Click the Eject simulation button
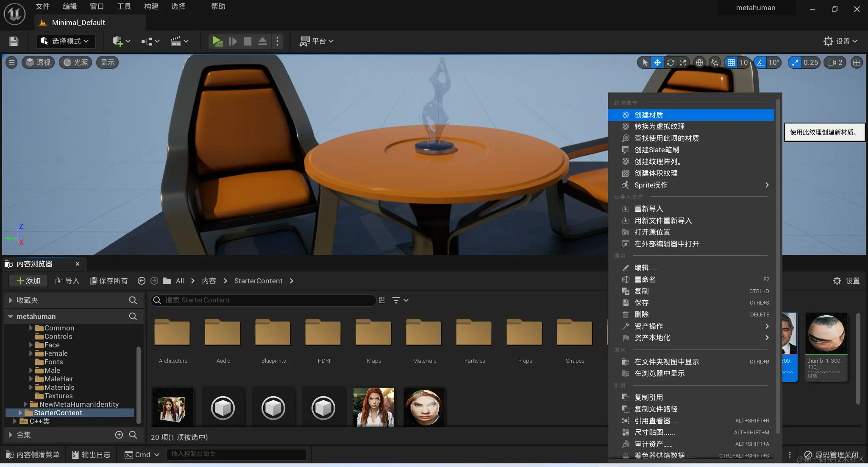 pyautogui.click(x=262, y=42)
